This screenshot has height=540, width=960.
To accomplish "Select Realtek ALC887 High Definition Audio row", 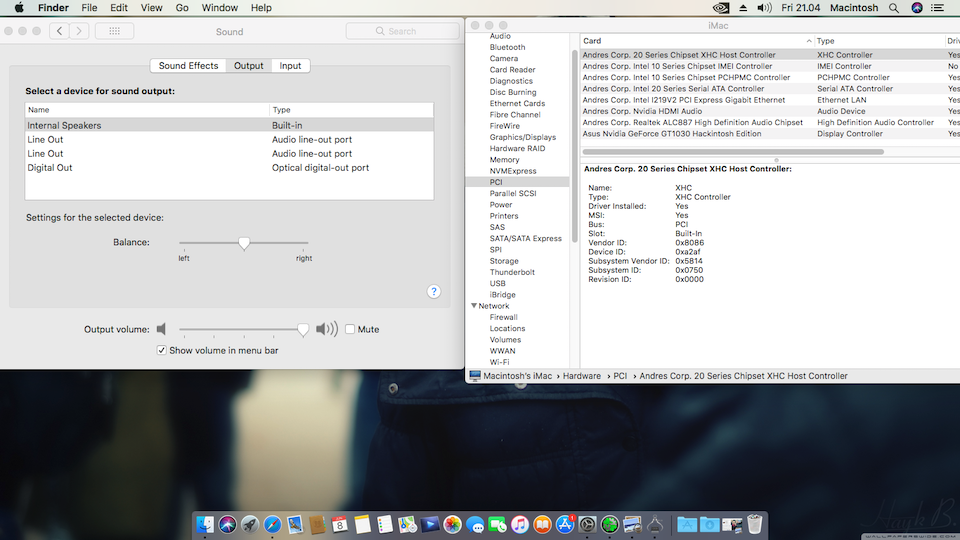I will pos(770,122).
